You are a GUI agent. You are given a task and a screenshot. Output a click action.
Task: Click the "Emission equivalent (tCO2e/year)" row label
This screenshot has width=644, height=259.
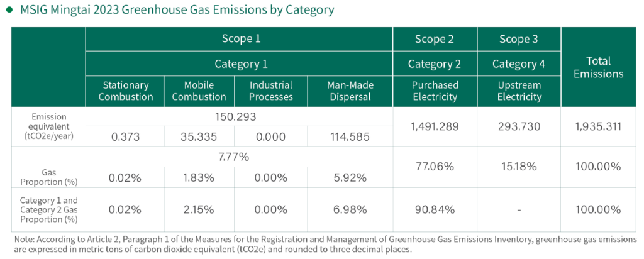click(48, 127)
